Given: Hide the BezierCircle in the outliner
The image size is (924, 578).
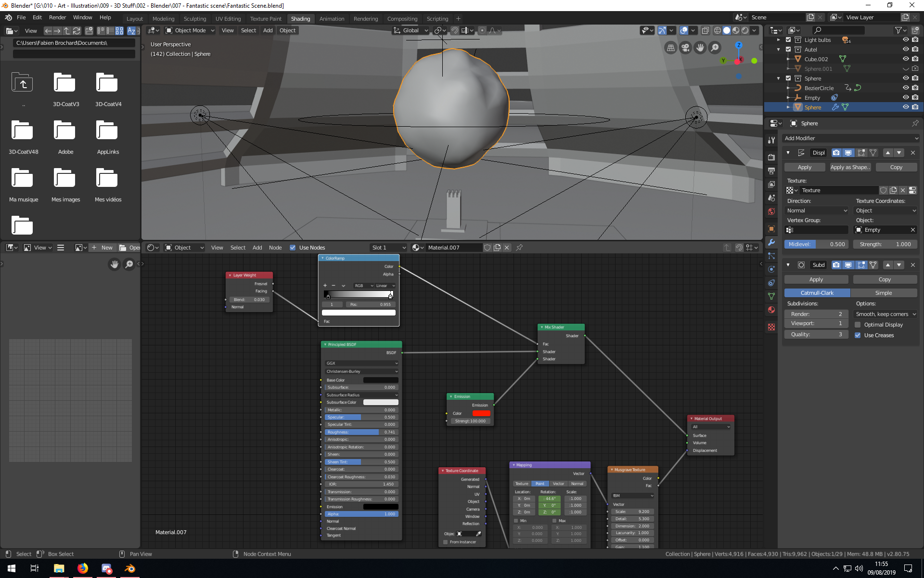Looking at the screenshot, I should [x=905, y=88].
